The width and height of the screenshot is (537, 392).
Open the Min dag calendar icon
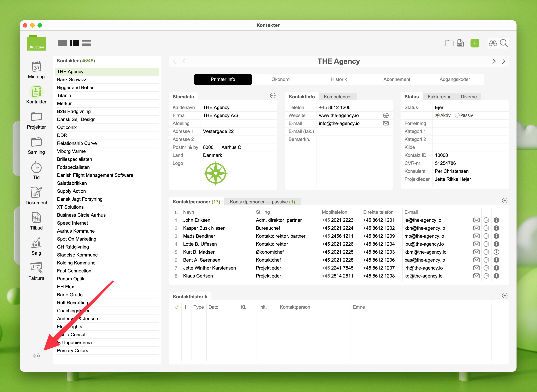tap(36, 67)
